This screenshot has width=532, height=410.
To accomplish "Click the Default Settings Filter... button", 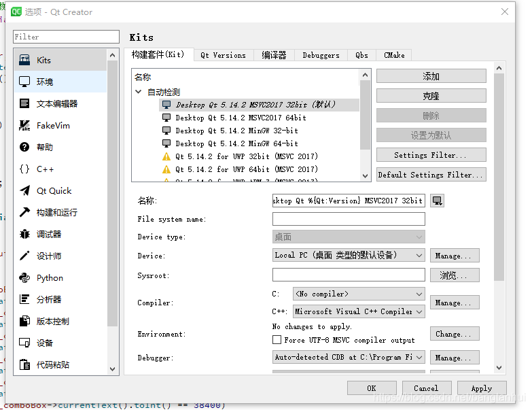I will point(431,175).
